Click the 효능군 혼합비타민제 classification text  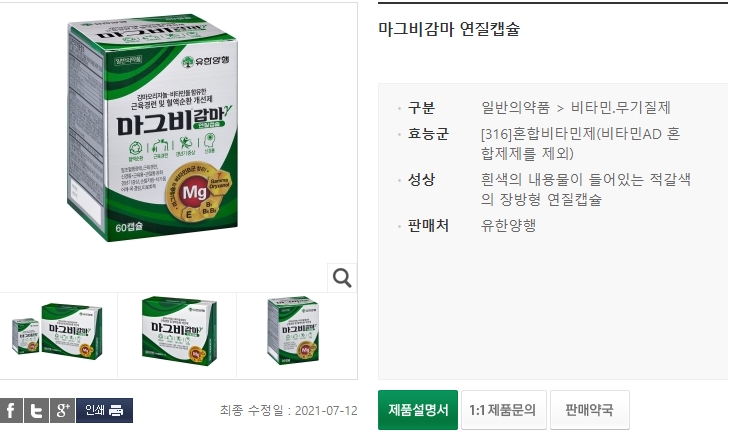(580, 144)
